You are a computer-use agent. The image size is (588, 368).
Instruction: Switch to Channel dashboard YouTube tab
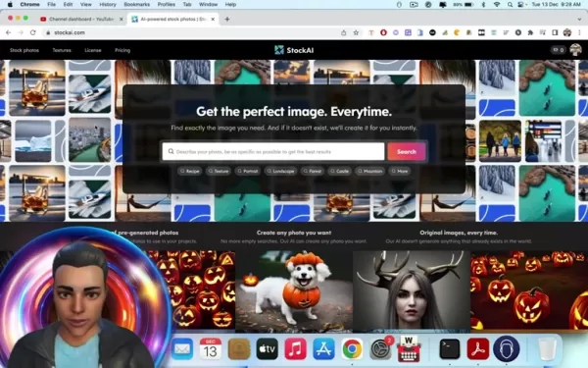[x=81, y=20]
